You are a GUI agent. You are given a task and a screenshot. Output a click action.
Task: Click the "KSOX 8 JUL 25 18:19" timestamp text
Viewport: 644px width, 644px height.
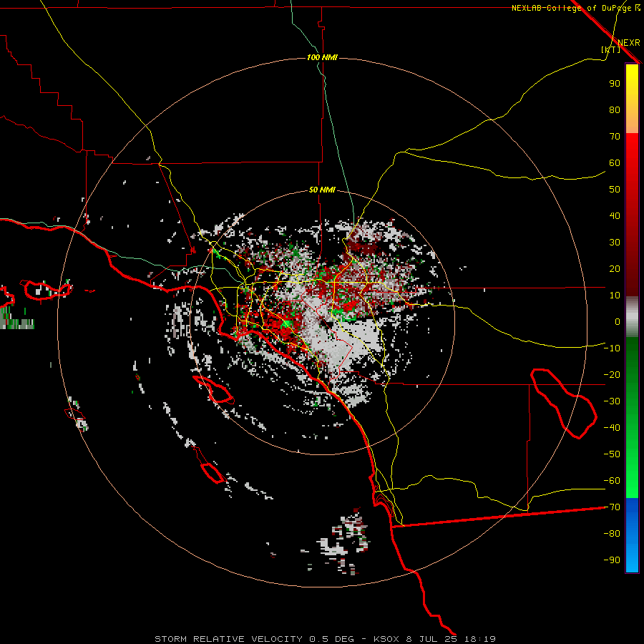click(434, 639)
